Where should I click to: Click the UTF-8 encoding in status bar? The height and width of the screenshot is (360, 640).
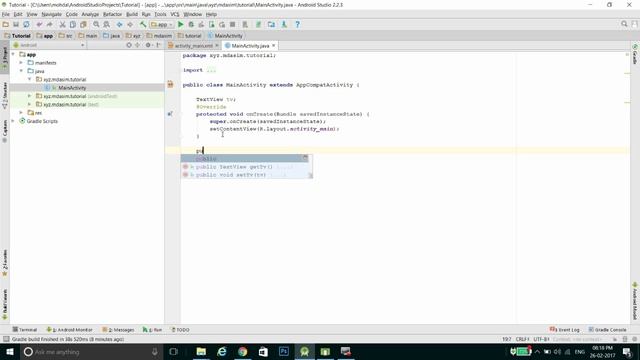[x=541, y=339]
